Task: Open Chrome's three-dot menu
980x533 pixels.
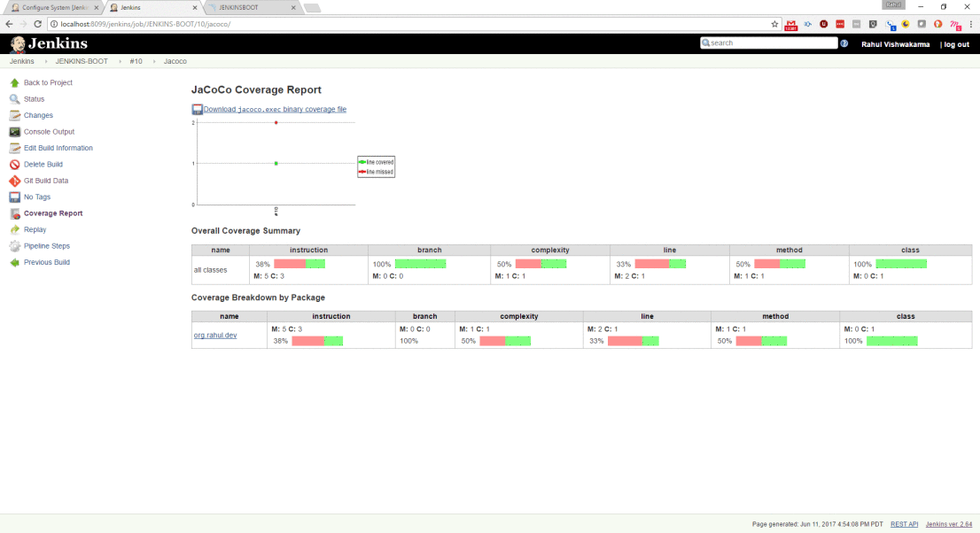Action: click(972, 26)
